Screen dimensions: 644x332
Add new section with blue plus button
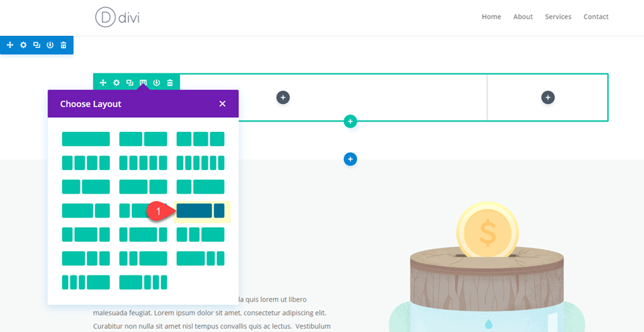coord(351,159)
